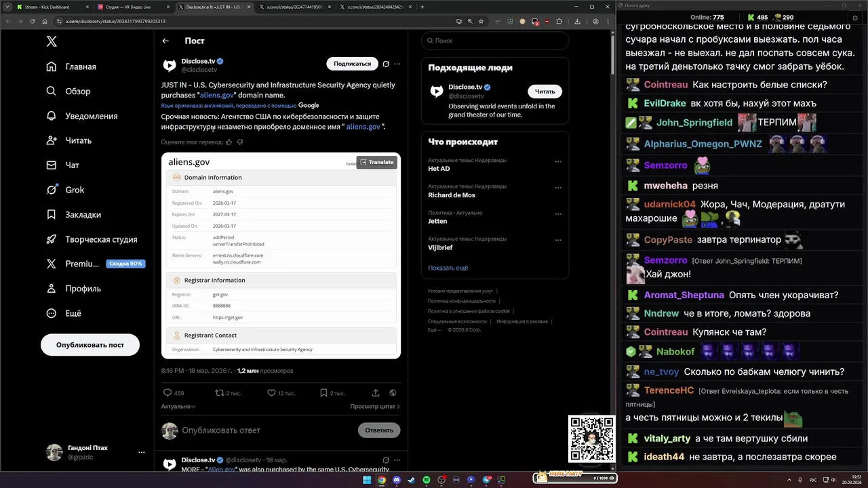The image size is (868, 488).
Task: Open the Ещё sidebar menu
Action: 64,313
